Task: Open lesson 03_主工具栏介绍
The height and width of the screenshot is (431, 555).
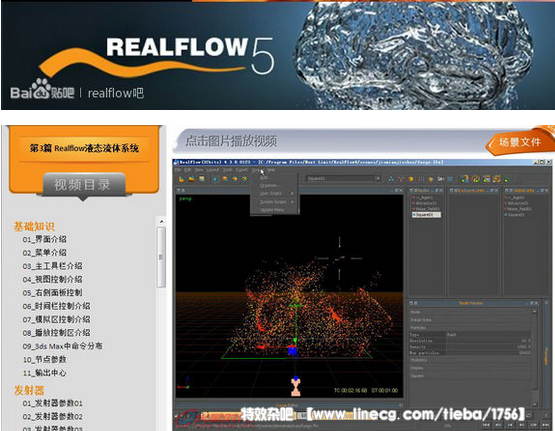Action: (x=52, y=266)
